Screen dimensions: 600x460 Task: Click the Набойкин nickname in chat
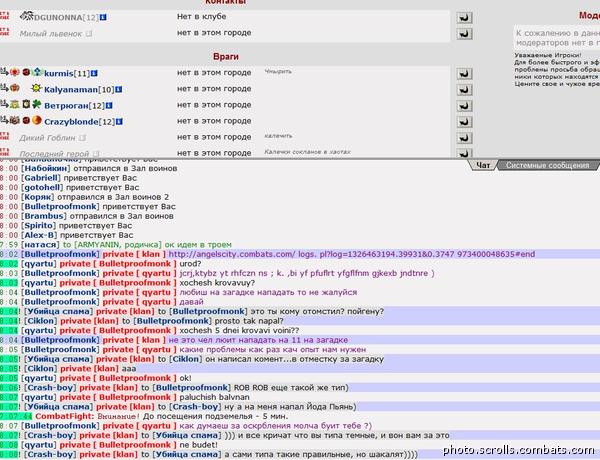pos(46,168)
